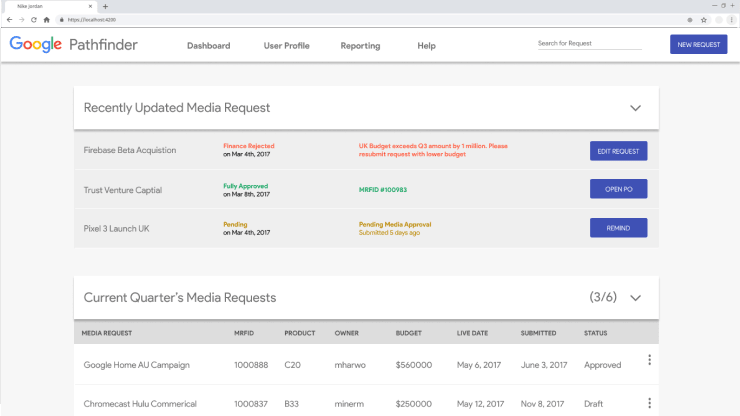Open the browser three-dot menu
This screenshot has width=740, height=416.
[732, 20]
